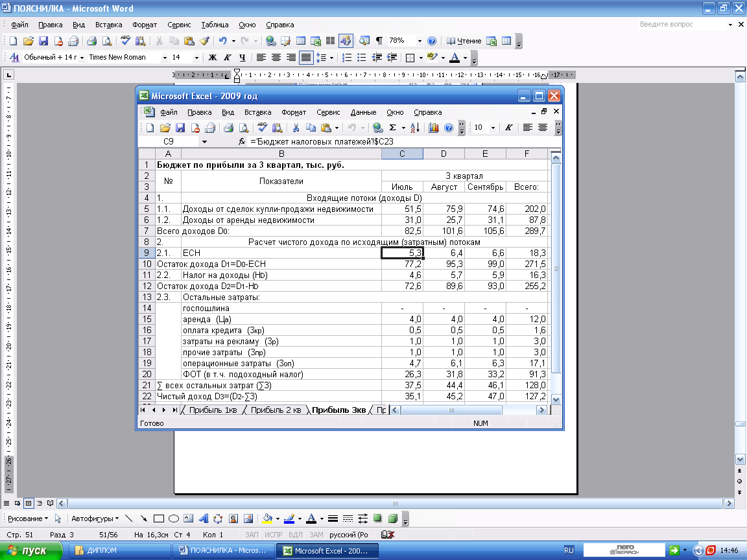
Task: Click the insert function fx button
Action: click(242, 141)
